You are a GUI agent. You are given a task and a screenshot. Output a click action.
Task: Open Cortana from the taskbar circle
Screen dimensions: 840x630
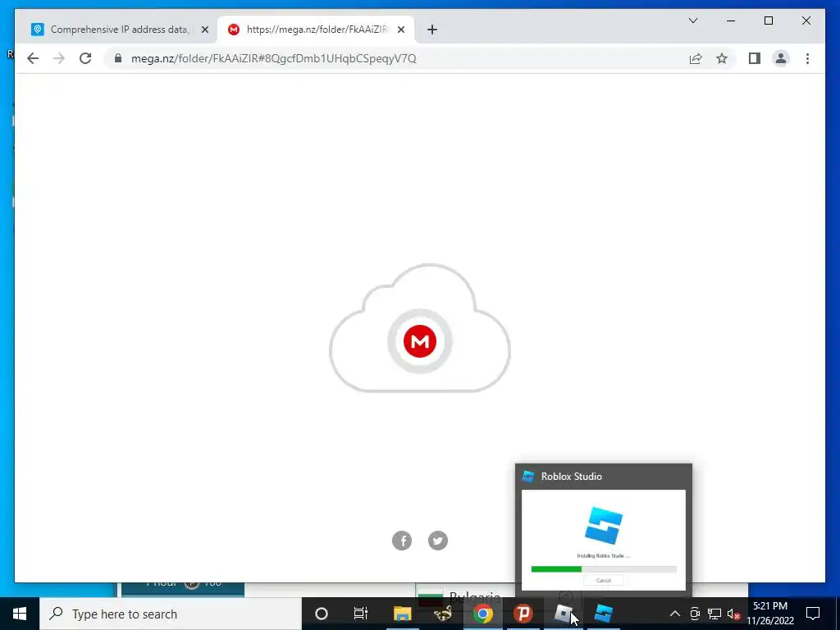pyautogui.click(x=321, y=614)
